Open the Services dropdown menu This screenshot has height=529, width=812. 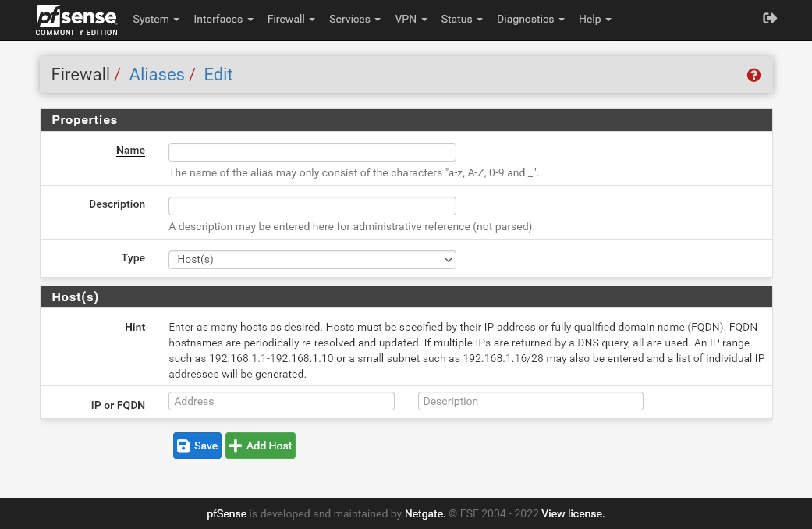355,19
